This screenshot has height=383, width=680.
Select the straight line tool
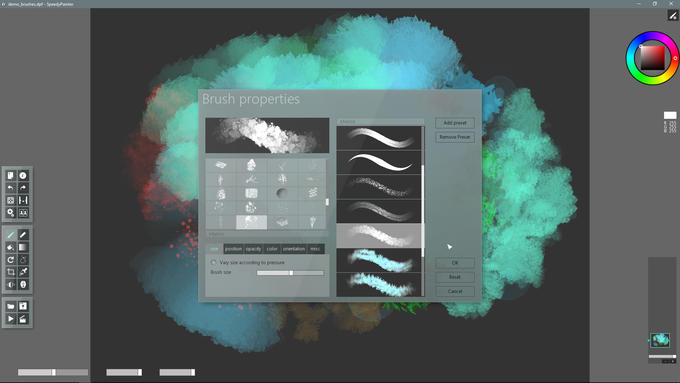pos(23,235)
